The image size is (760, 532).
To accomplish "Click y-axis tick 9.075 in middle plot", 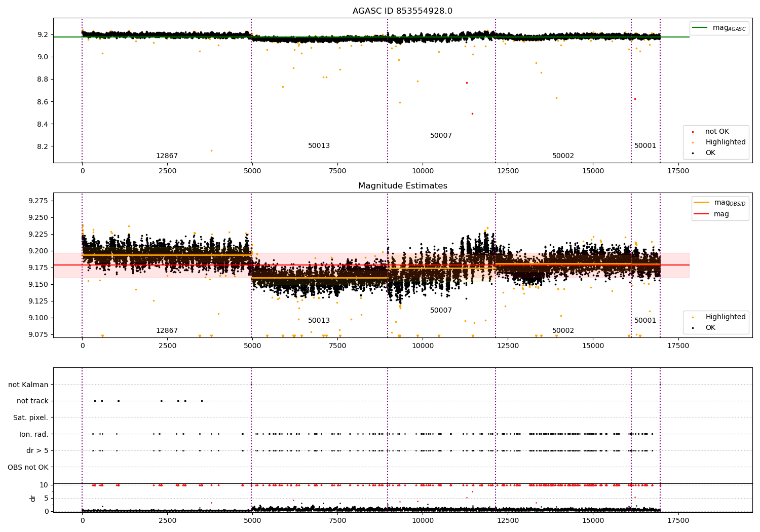I will tap(38, 335).
